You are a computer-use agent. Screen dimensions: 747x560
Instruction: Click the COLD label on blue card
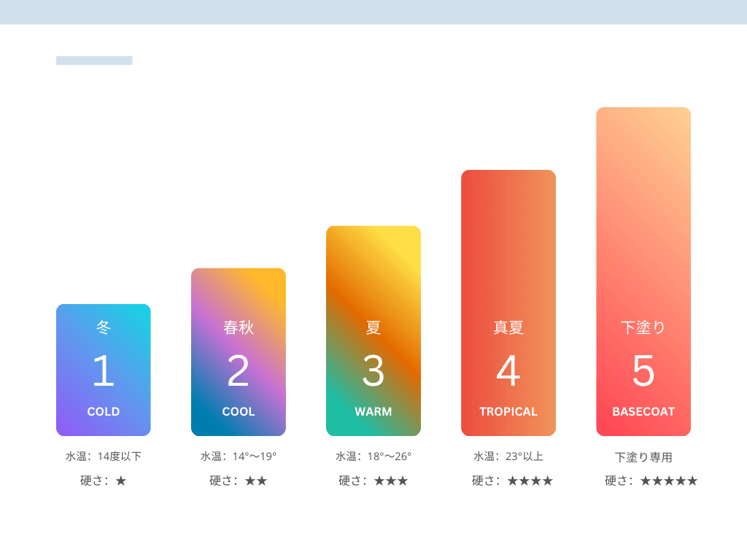pyautogui.click(x=104, y=411)
